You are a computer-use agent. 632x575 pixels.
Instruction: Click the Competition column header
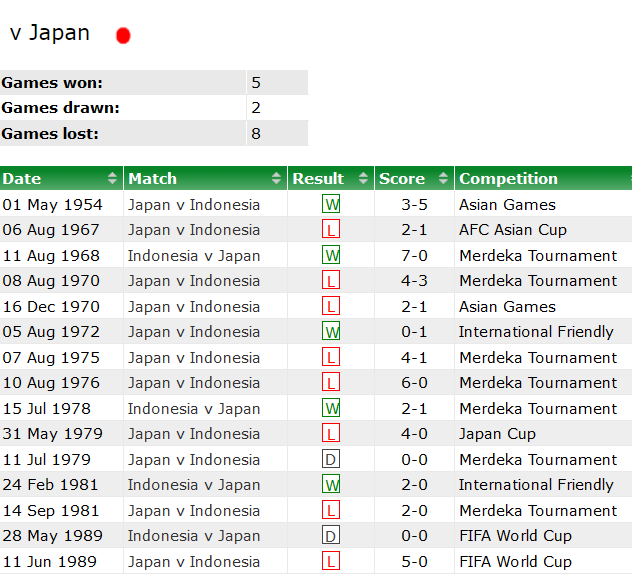[x=542, y=179]
